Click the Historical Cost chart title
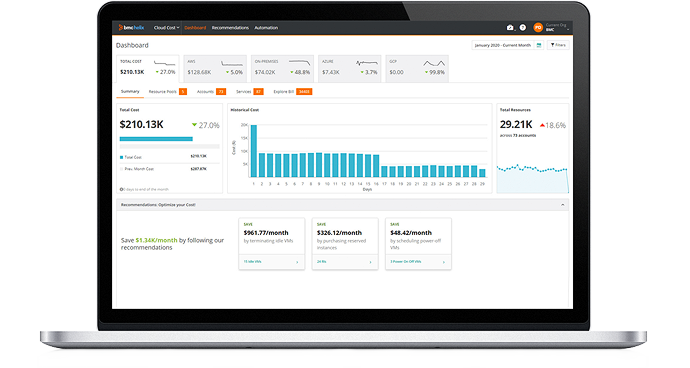Image resolution: width=690 pixels, height=368 pixels. click(245, 110)
